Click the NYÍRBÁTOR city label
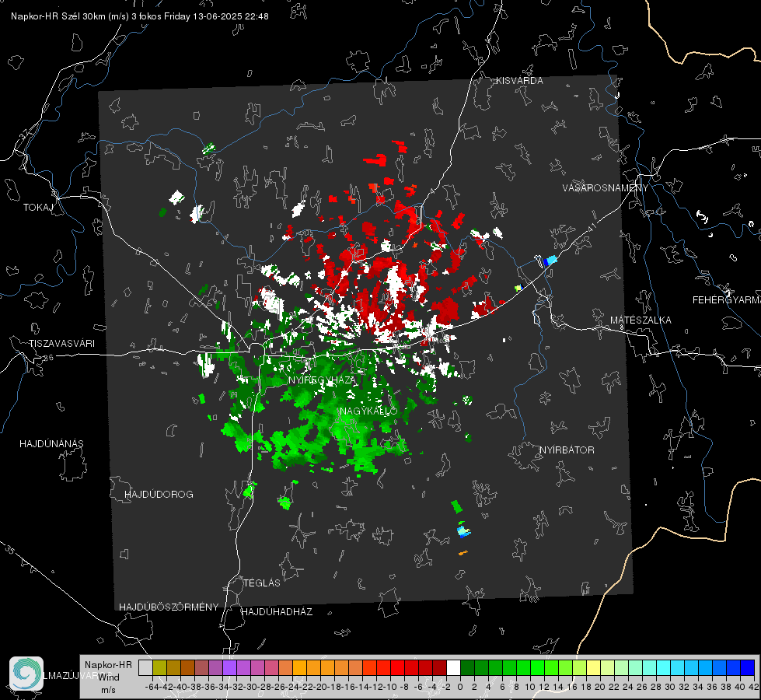This screenshot has height=700, width=761. (x=567, y=450)
